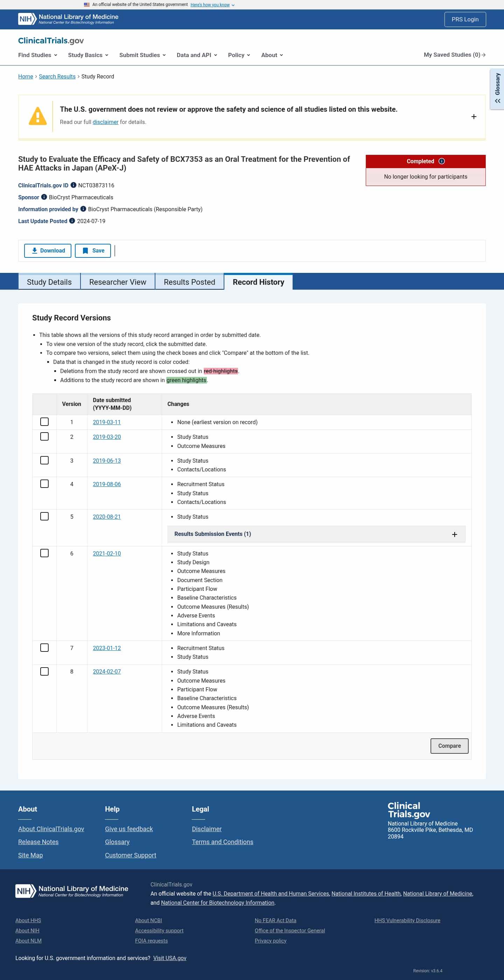Click the info icon next to ClinicalTrials.gov ID
Viewport: 504px width, 980px height.
73,185
